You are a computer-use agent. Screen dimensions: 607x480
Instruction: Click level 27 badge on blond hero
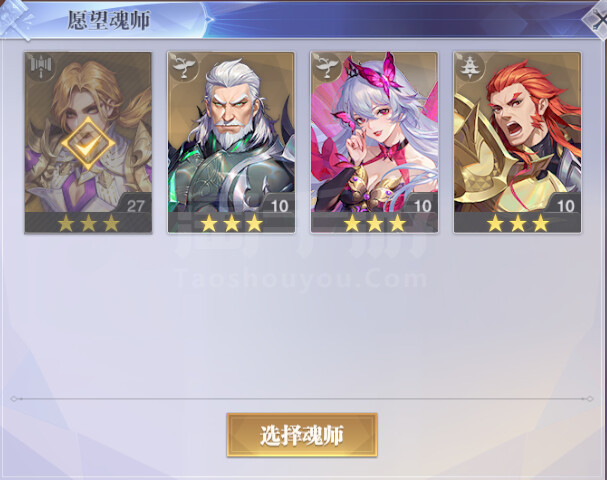click(x=135, y=206)
